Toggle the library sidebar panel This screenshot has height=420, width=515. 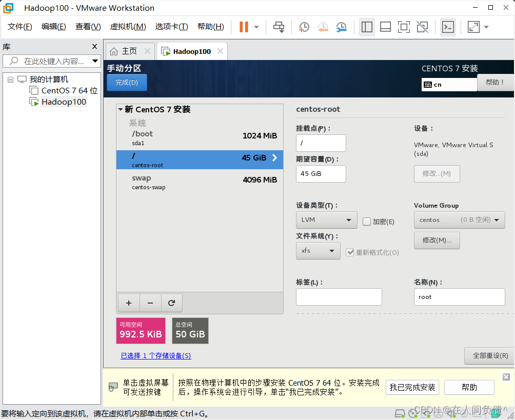point(367,27)
